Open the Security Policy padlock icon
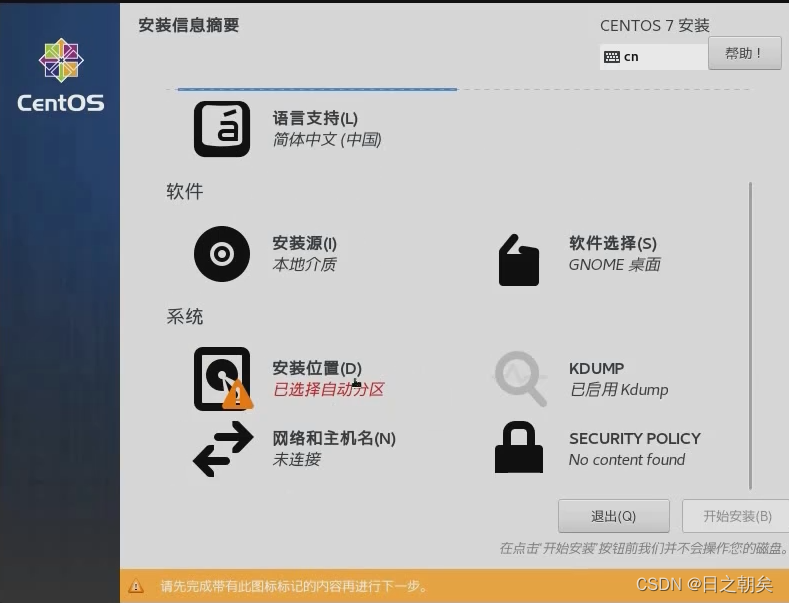Viewport: 789px width, 603px height. [x=519, y=447]
